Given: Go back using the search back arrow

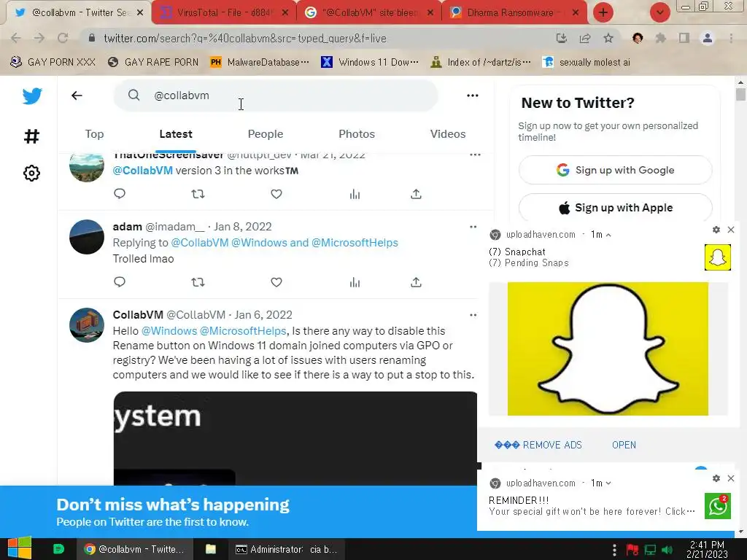Looking at the screenshot, I should [x=77, y=96].
